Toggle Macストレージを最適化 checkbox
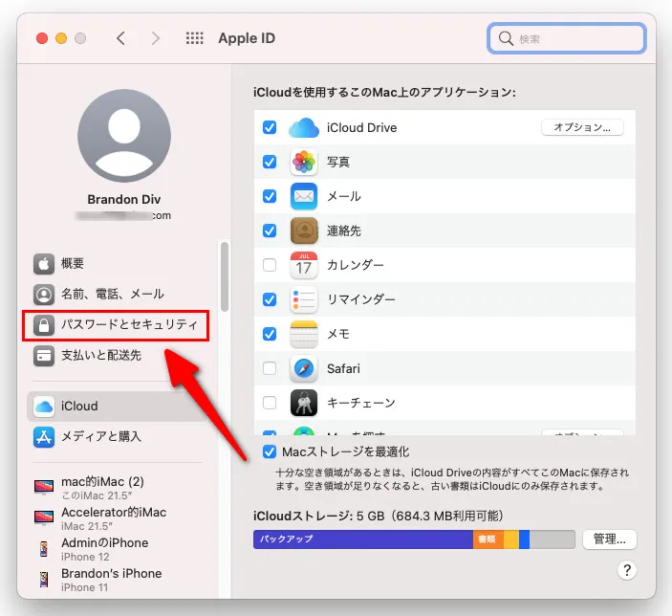672x616 pixels. coord(270,451)
